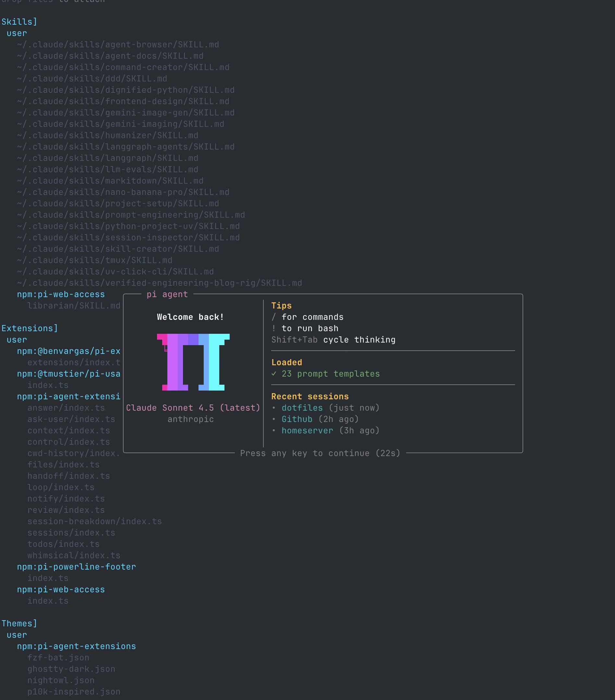Select npm:pi-powerline-footer extension
Viewport: 615px width, 700px height.
click(76, 566)
